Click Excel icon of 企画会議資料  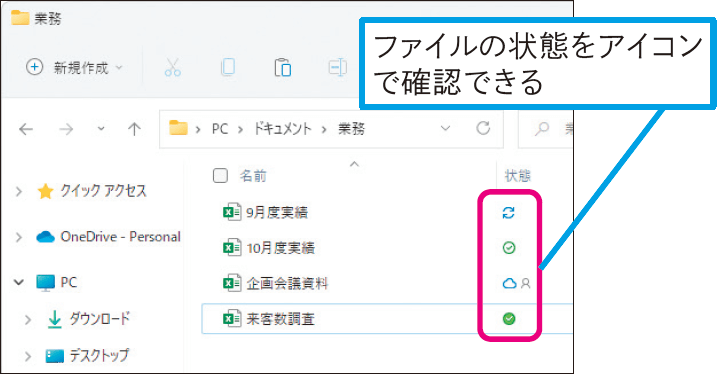point(232,283)
